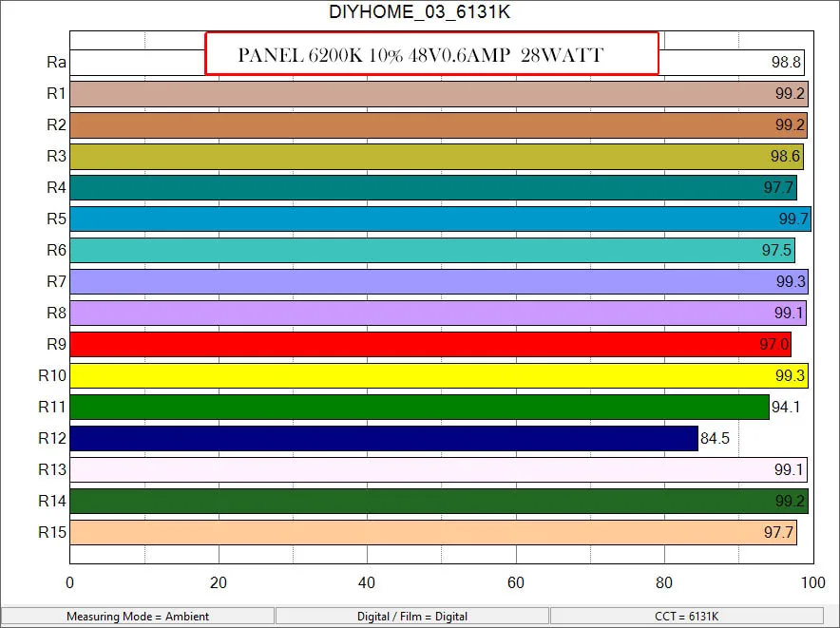Image resolution: width=840 pixels, height=628 pixels.
Task: Click the 0 mark on the x-axis
Action: click(x=69, y=582)
